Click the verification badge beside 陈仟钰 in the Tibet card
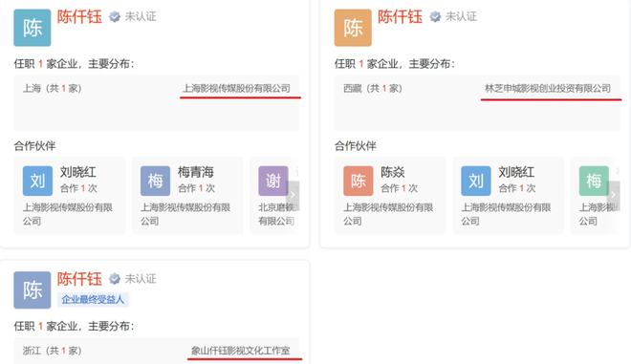 (435, 17)
